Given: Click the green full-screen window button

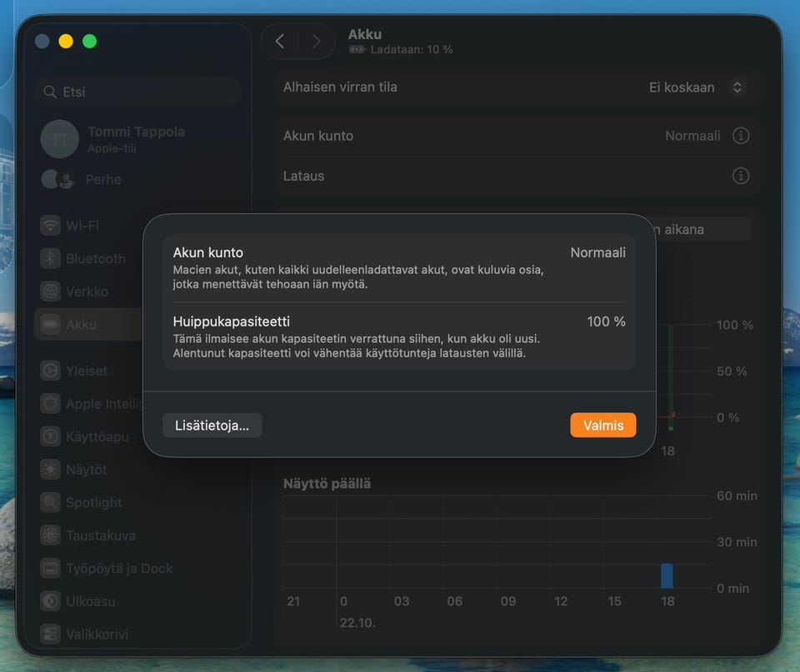Looking at the screenshot, I should click(x=90, y=42).
